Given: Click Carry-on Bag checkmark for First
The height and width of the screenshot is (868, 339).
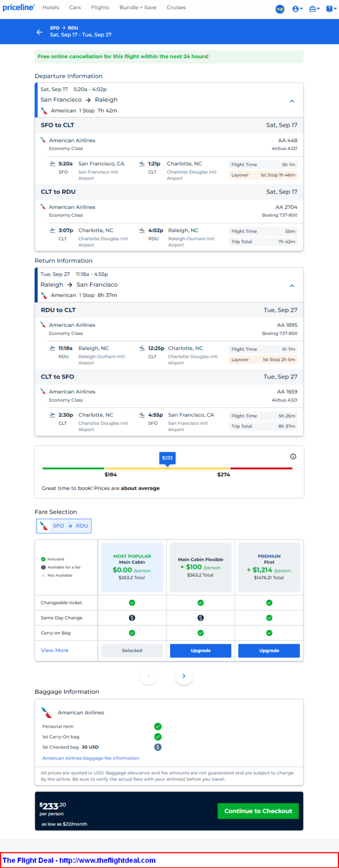Looking at the screenshot, I should [x=269, y=633].
